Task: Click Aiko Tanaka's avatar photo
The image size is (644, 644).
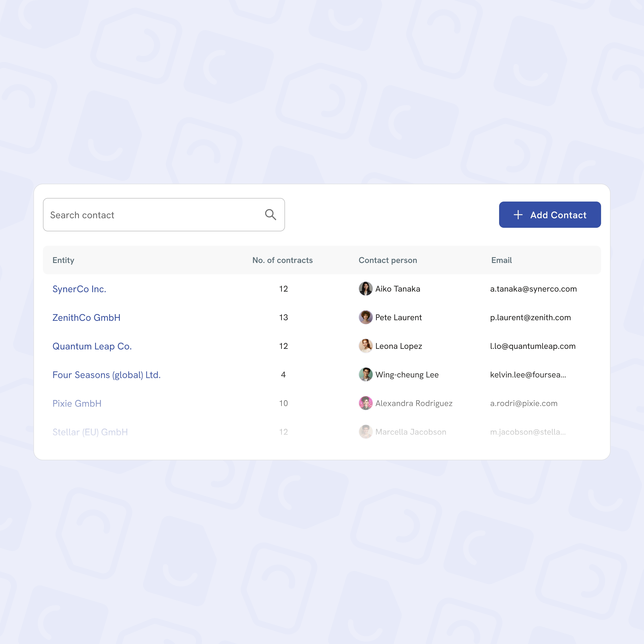Action: (365, 289)
